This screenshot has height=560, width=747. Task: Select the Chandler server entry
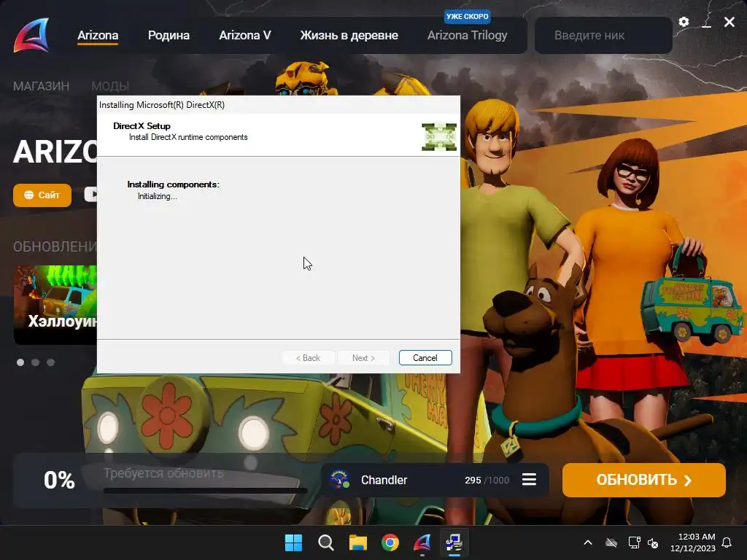[x=435, y=480]
